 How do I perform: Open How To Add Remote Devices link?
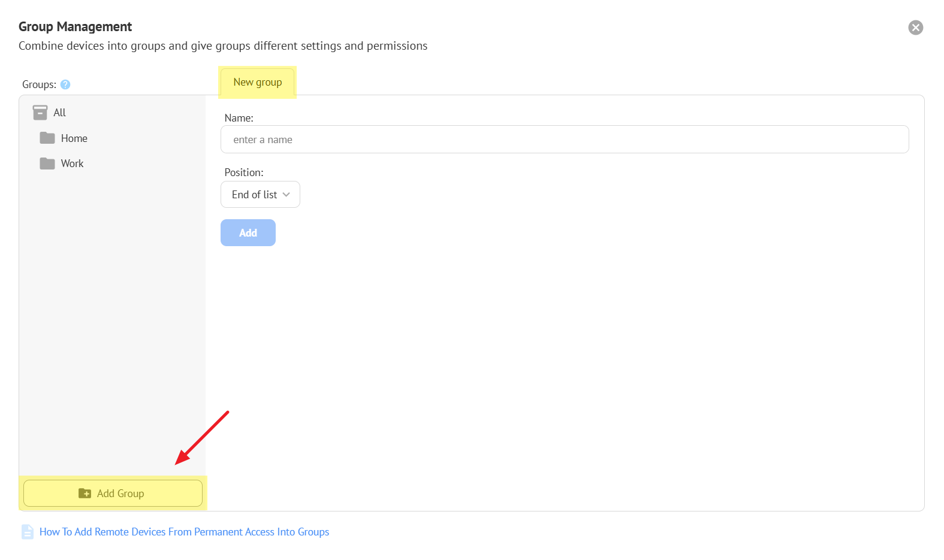click(x=184, y=532)
